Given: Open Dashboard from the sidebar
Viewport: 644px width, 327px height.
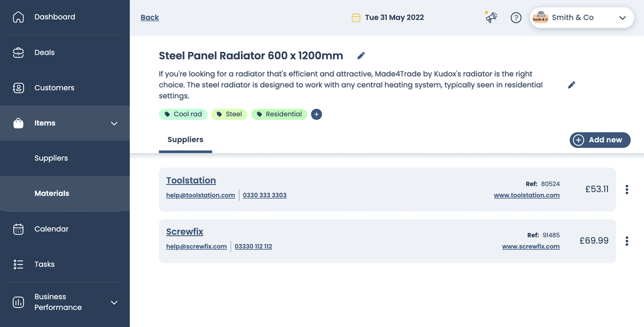Looking at the screenshot, I should pyautogui.click(x=55, y=17).
